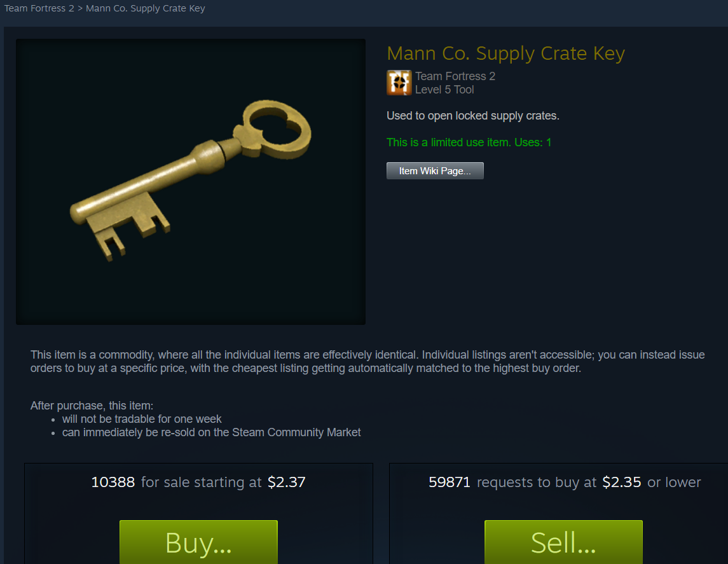
Task: Click 'will not be tradable for one week' bullet
Action: pyautogui.click(x=142, y=419)
